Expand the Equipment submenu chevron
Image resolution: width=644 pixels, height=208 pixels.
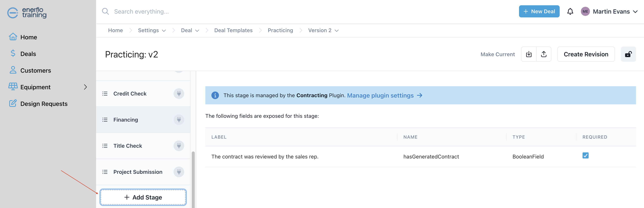tap(85, 87)
